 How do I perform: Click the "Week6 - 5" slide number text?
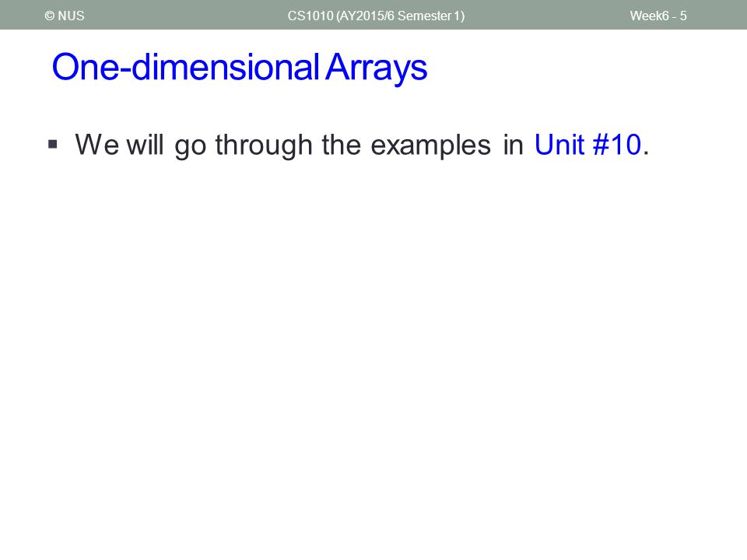[658, 16]
